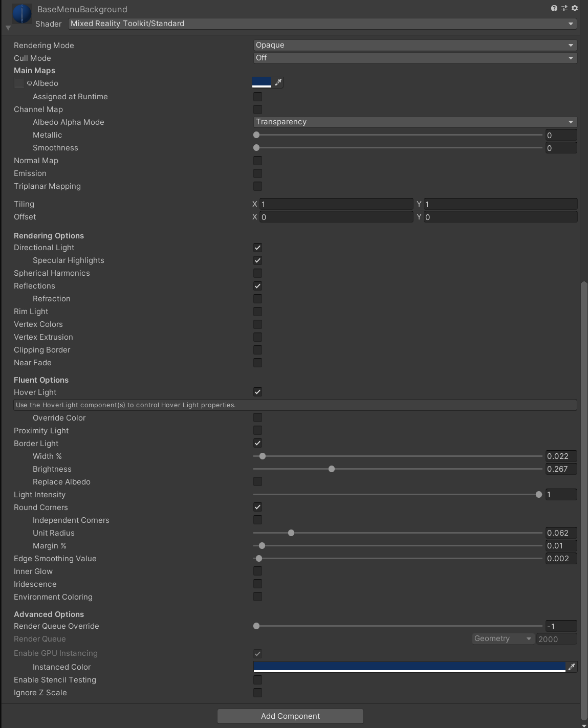Open the material help reference icon

[554, 8]
